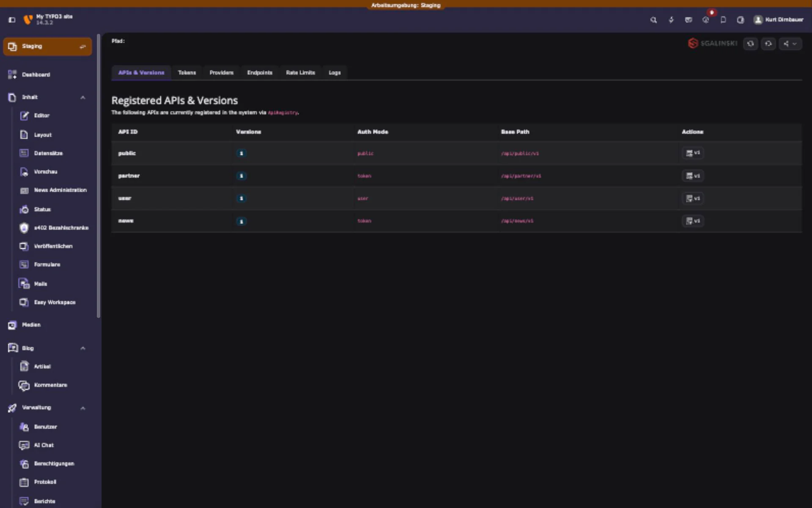Open Kurt Dimbauer user menu

(779, 19)
